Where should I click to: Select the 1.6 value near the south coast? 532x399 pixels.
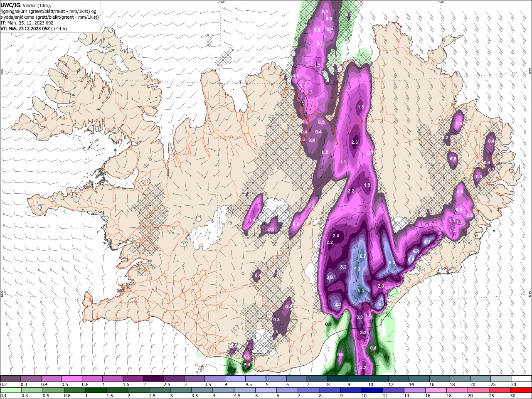pos(368,316)
